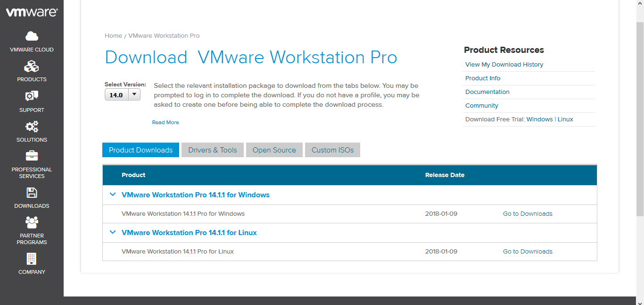644x305 pixels.
Task: Click the VMware logo
Action: click(32, 12)
